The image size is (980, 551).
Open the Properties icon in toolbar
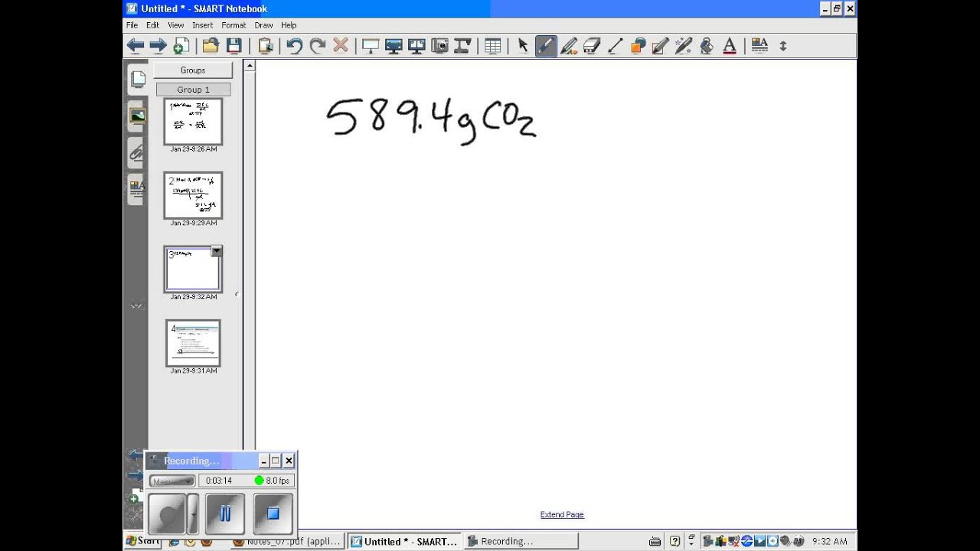pyautogui.click(x=759, y=46)
